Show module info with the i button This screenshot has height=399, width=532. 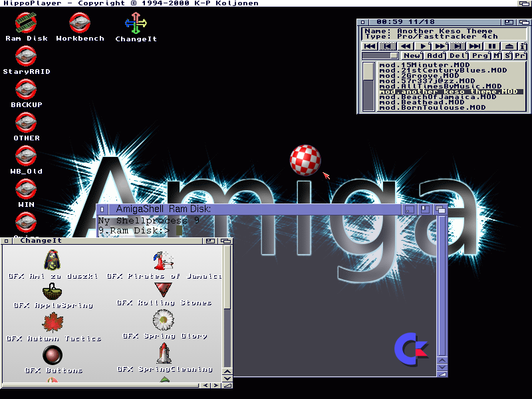523,46
